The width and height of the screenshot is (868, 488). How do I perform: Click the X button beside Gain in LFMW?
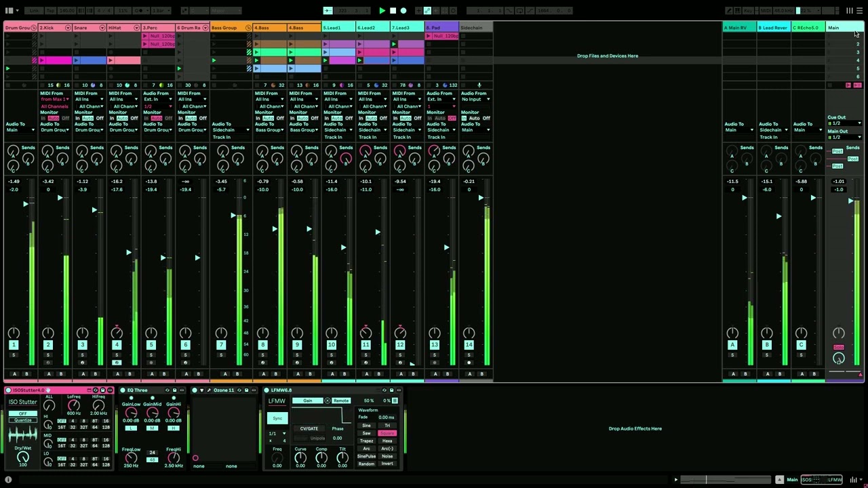[x=327, y=401]
